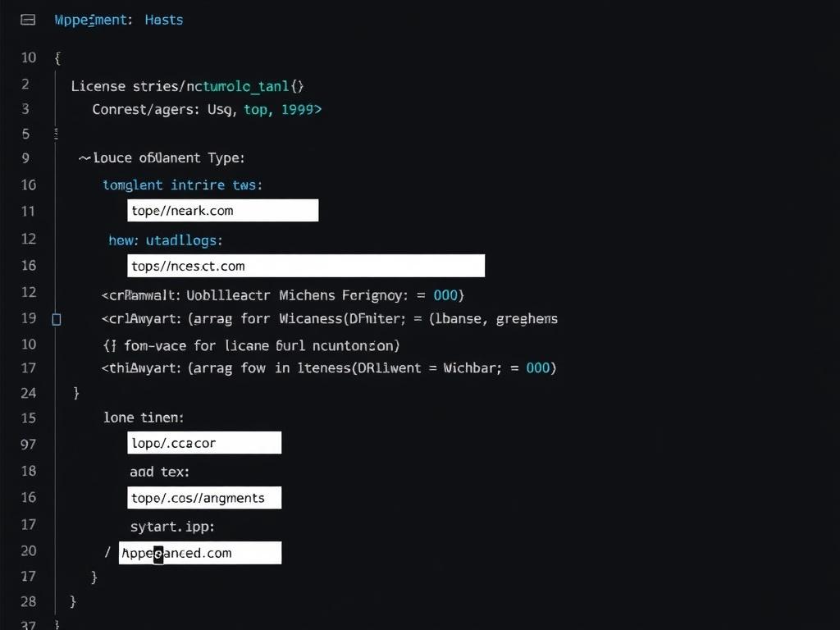Viewport: 840px width, 630px height.
Task: Focus the 'tops//ncesct.com' text field
Action: click(306, 266)
